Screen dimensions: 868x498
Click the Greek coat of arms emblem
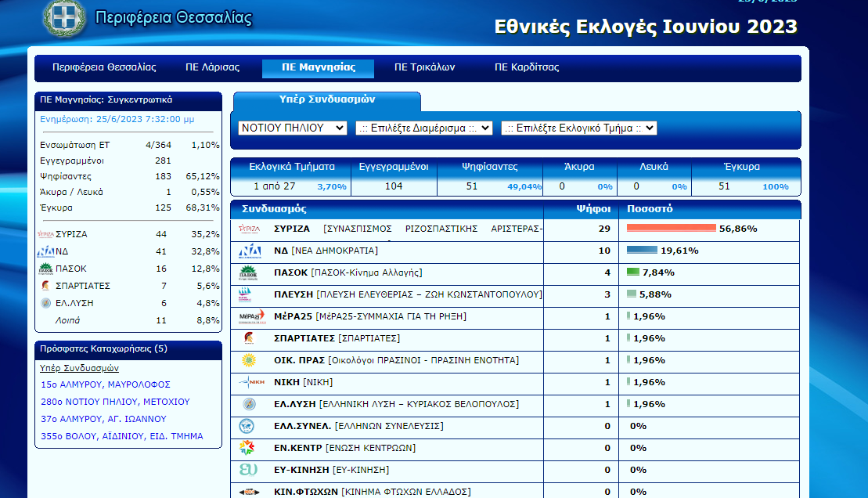pos(64,19)
